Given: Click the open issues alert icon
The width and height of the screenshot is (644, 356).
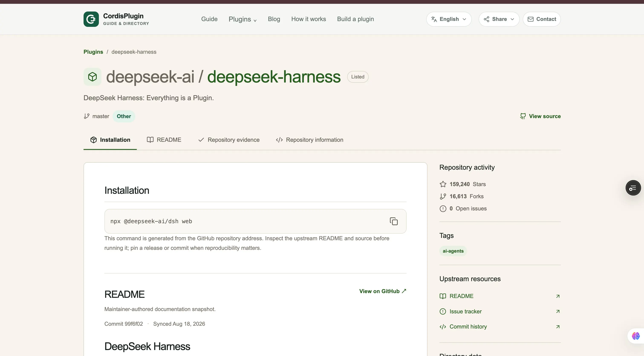Looking at the screenshot, I should pos(443,208).
